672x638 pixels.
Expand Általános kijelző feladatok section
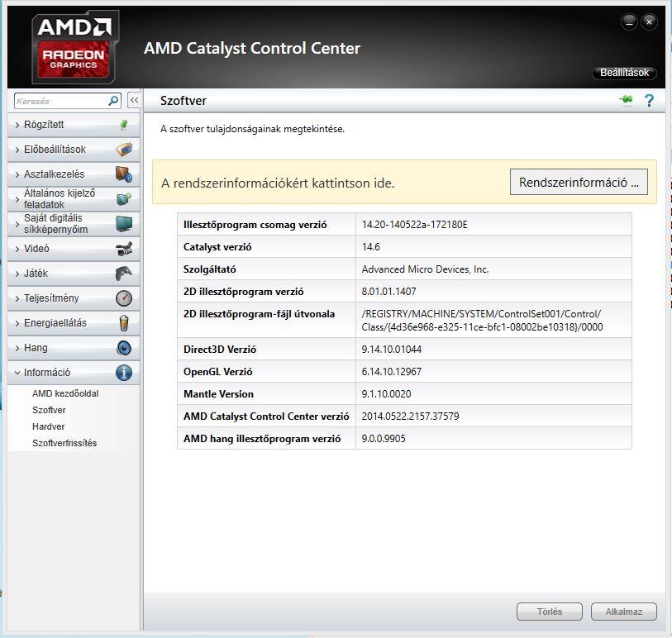click(x=74, y=199)
